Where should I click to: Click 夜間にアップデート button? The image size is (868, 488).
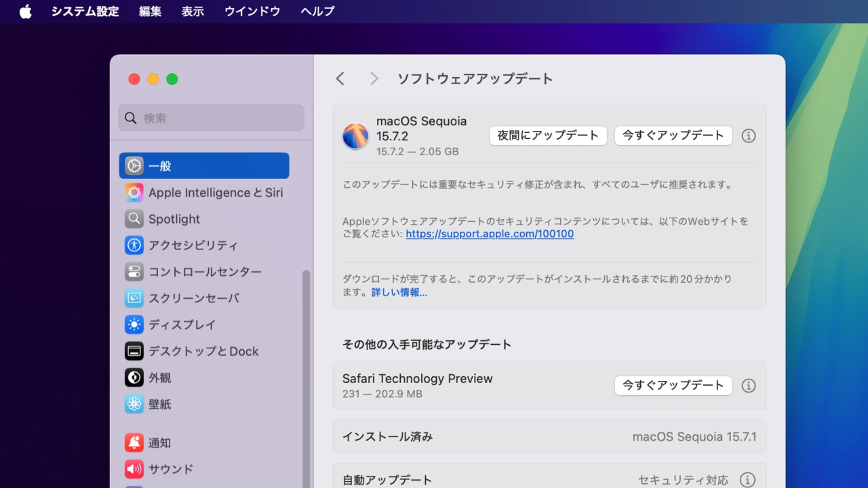coord(548,136)
